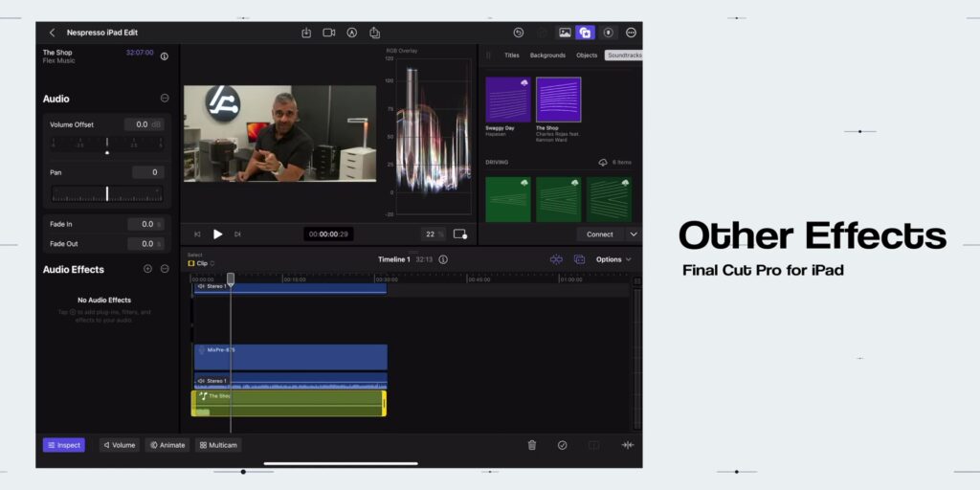
Task: Tap the split clip icon at bottom right
Action: point(628,445)
